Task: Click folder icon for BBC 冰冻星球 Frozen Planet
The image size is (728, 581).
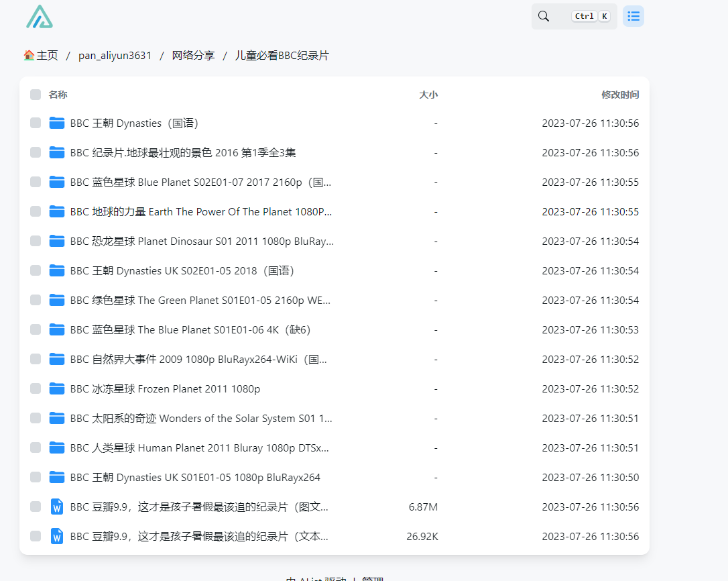Action: 57,389
